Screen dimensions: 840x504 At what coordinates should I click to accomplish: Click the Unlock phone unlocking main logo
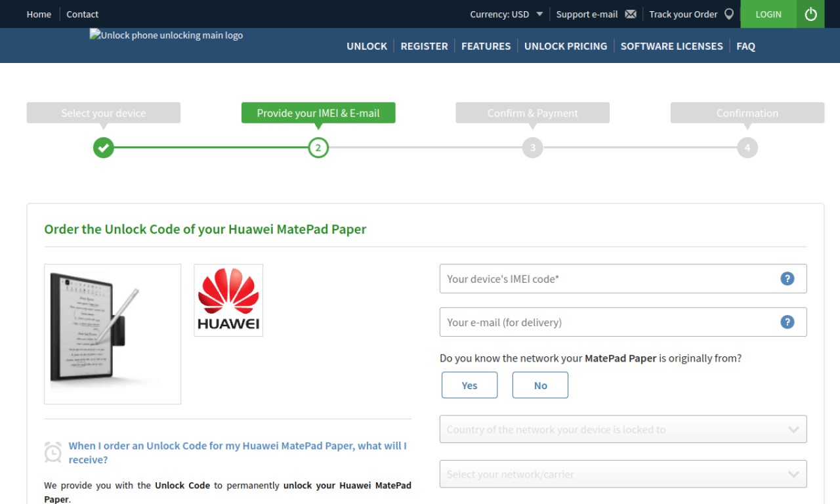(x=166, y=35)
